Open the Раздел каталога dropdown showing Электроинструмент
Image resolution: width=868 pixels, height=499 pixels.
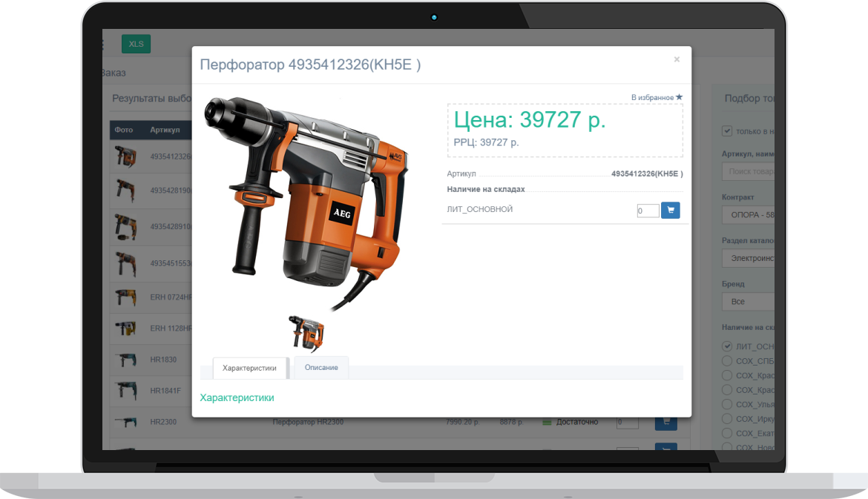tap(748, 258)
